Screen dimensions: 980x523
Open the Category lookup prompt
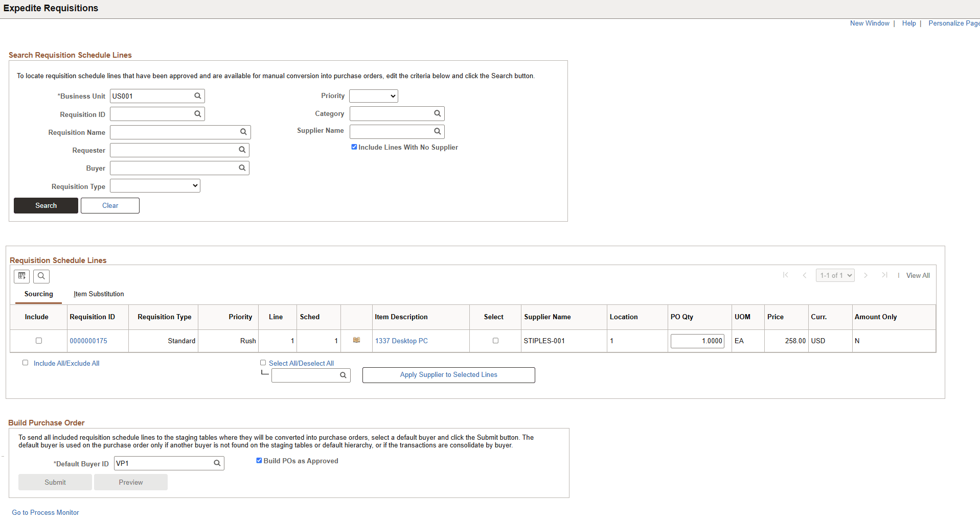click(x=438, y=113)
